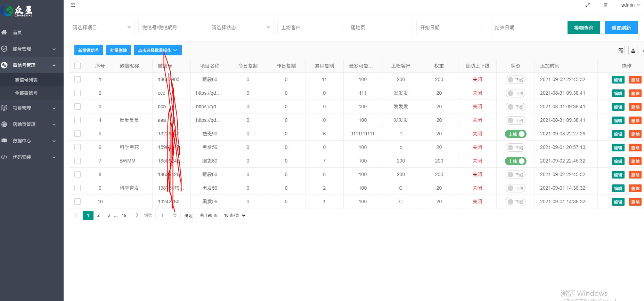This screenshot has height=301, width=644.
Task: Tick the checkbox for row 7 BWMM
Action: (78, 161)
